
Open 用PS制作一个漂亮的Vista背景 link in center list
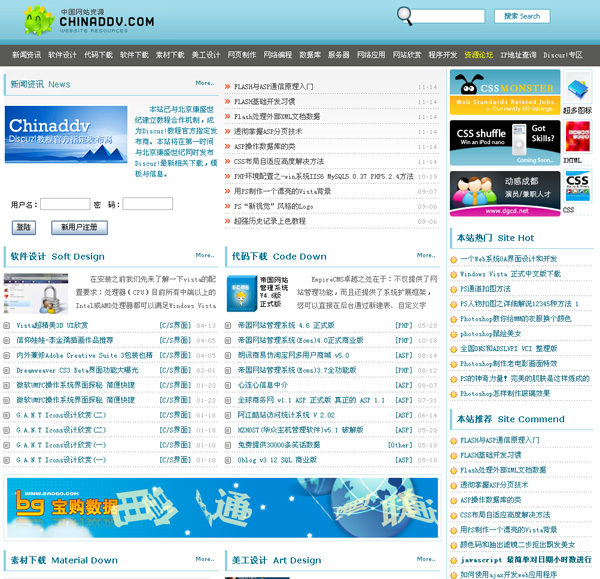[282, 191]
